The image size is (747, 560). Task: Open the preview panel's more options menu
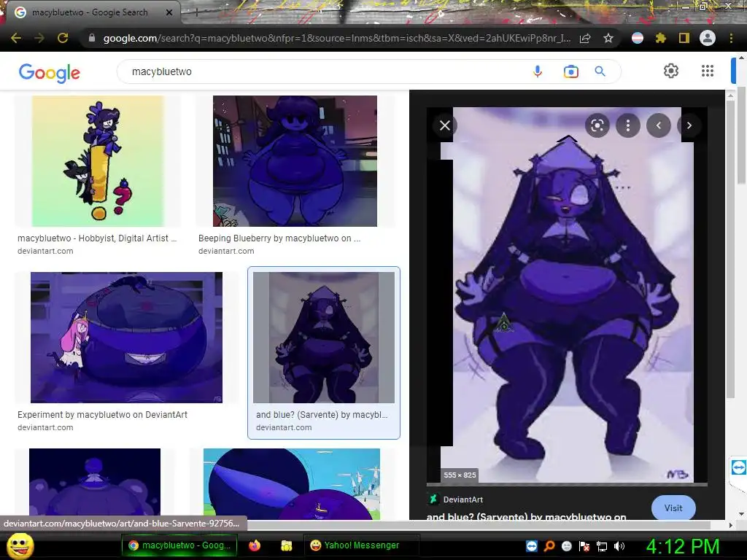coord(628,125)
